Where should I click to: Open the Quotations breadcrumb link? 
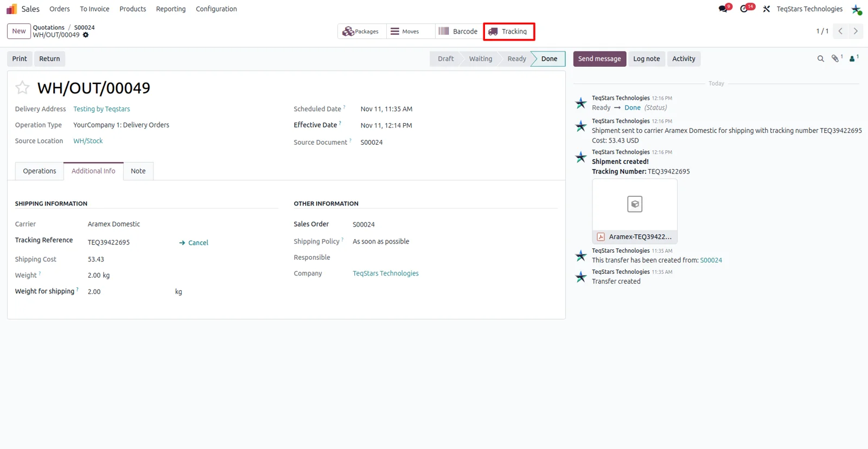click(x=49, y=27)
